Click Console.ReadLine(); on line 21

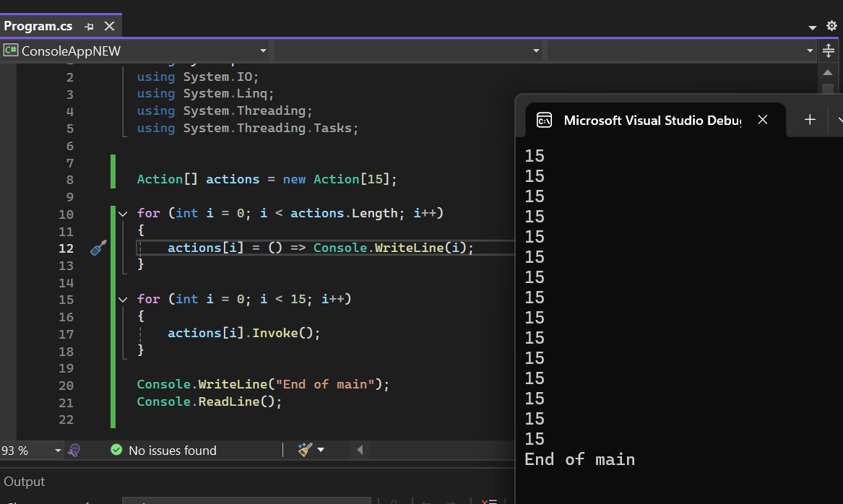pos(209,402)
